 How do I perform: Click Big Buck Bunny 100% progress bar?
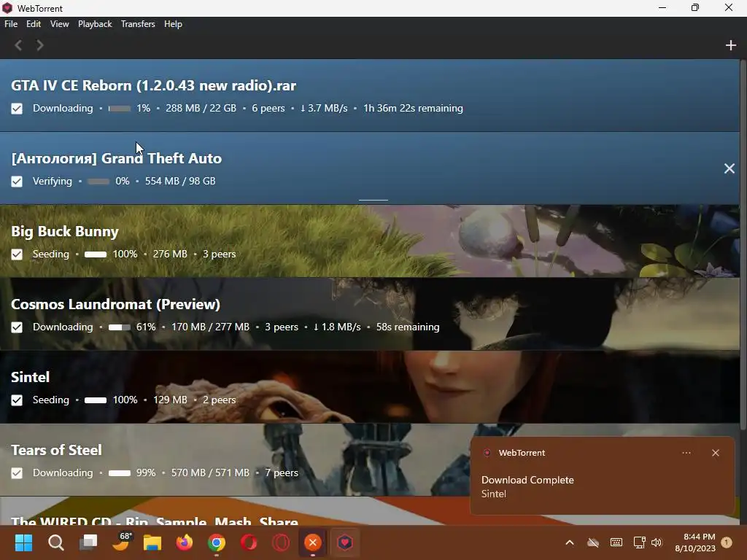(96, 254)
